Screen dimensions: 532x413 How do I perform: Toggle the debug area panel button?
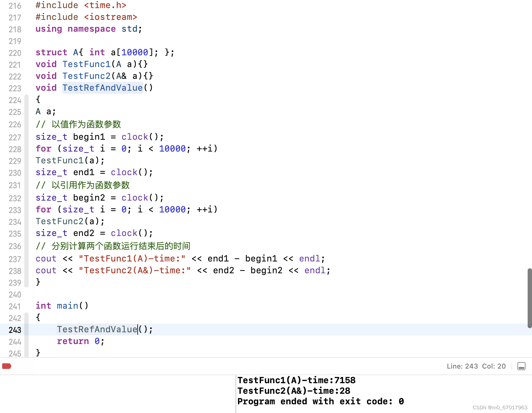point(521,366)
